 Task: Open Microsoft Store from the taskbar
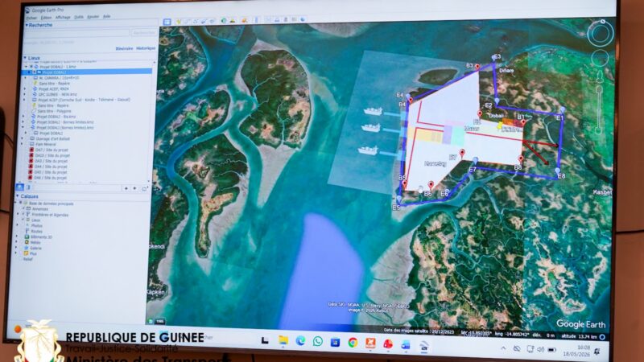point(335,341)
